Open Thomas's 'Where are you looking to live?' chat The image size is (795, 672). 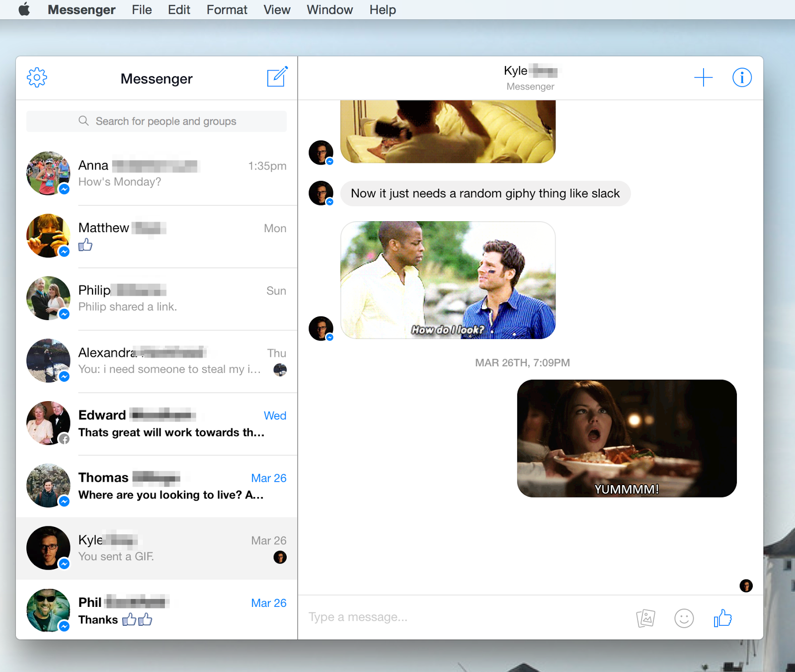pyautogui.click(x=157, y=486)
